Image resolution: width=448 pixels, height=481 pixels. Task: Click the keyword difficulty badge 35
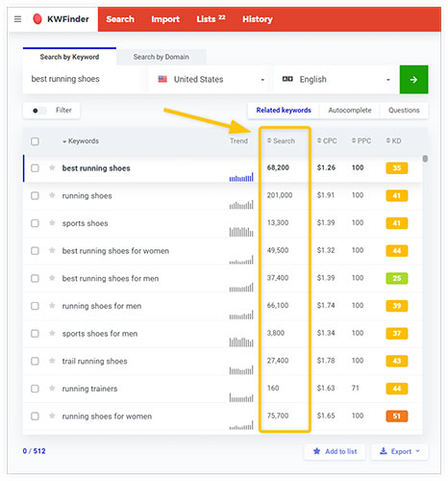pos(397,168)
